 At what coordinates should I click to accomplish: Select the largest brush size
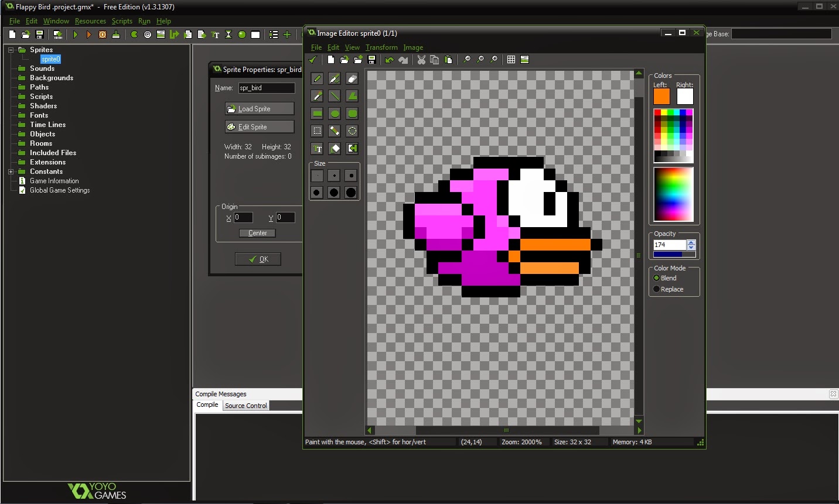click(x=350, y=192)
